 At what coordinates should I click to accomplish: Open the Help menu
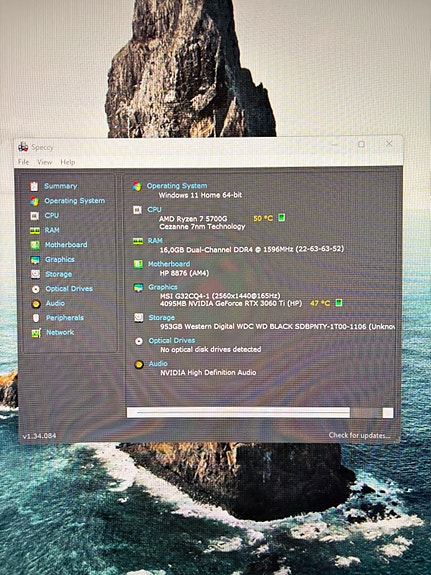(67, 162)
